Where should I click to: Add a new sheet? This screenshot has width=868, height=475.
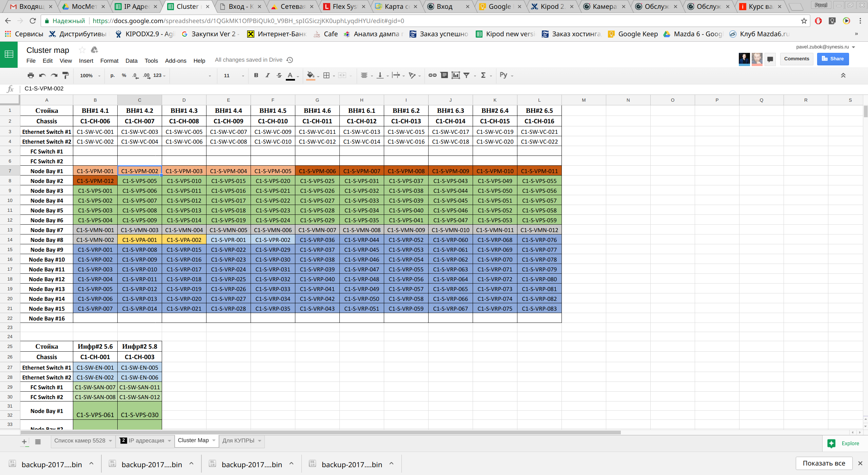(24, 441)
